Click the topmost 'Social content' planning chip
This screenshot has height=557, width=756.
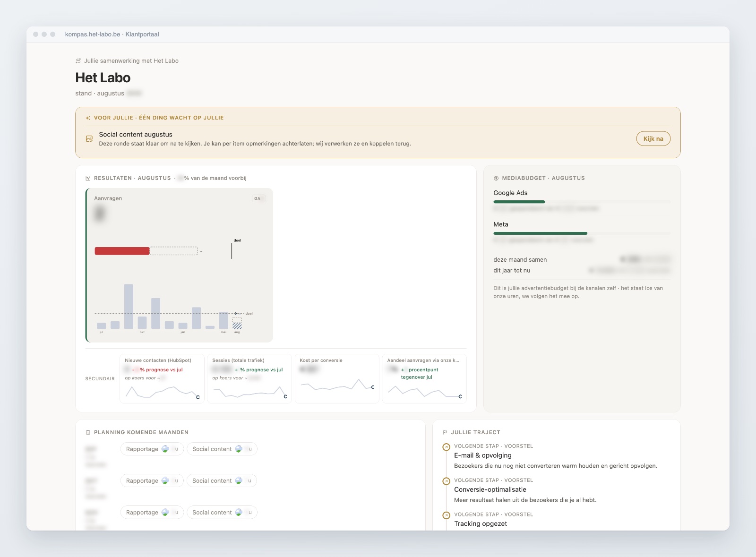tap(222, 449)
